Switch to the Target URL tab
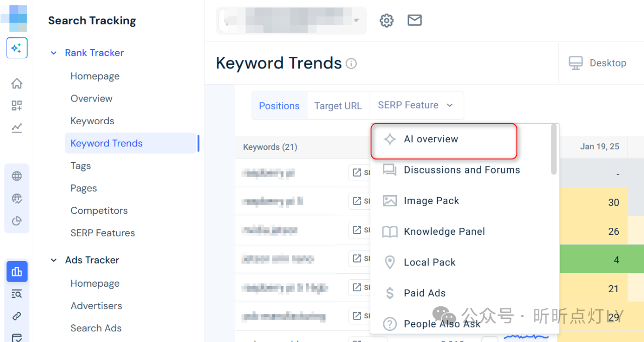Image resolution: width=644 pixels, height=342 pixels. 338,106
